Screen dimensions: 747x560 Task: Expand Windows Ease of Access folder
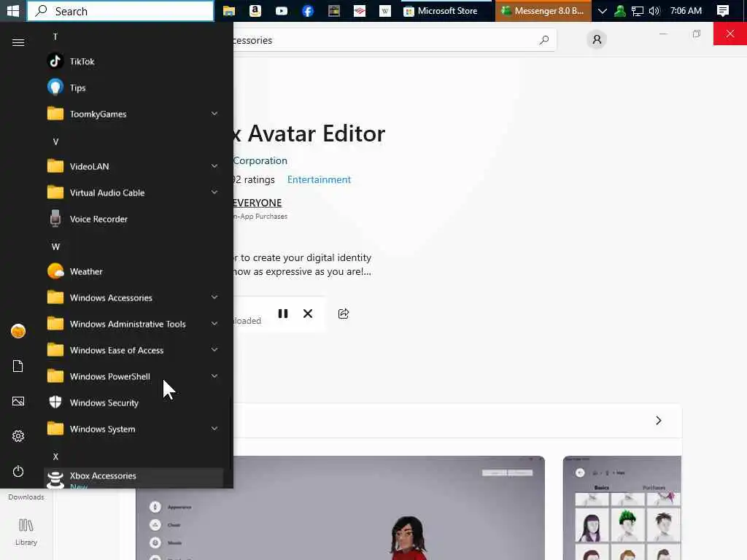click(x=133, y=350)
